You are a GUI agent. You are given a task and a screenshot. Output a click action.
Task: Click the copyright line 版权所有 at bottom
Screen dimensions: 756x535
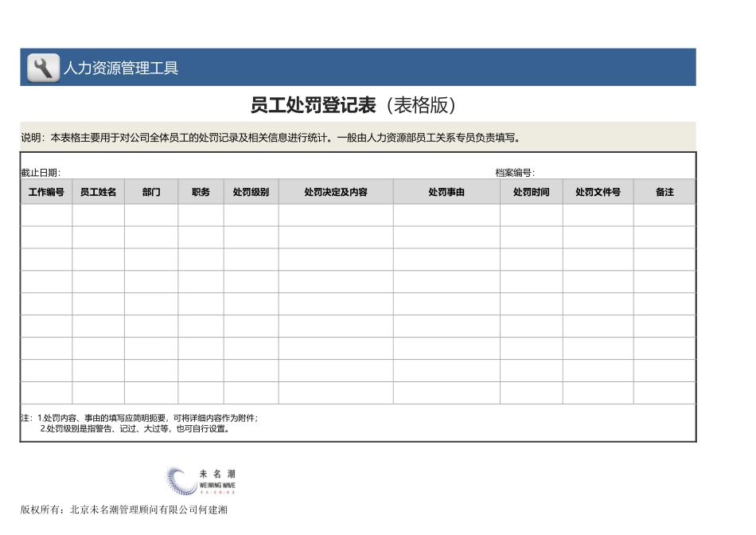[123, 513]
